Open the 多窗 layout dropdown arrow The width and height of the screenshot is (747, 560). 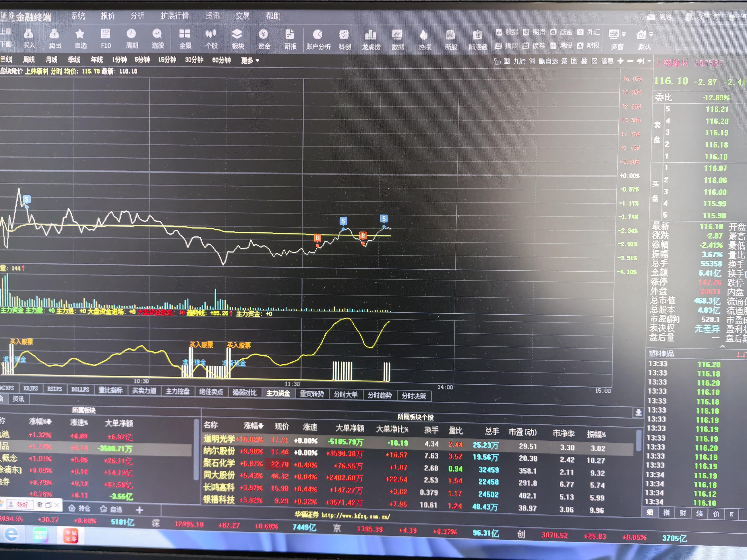click(x=624, y=34)
